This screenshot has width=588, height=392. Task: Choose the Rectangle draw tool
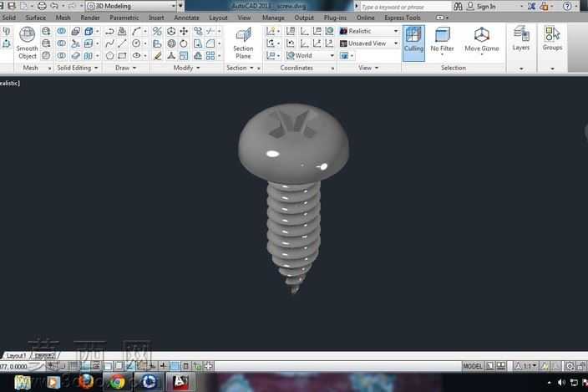tap(122, 56)
